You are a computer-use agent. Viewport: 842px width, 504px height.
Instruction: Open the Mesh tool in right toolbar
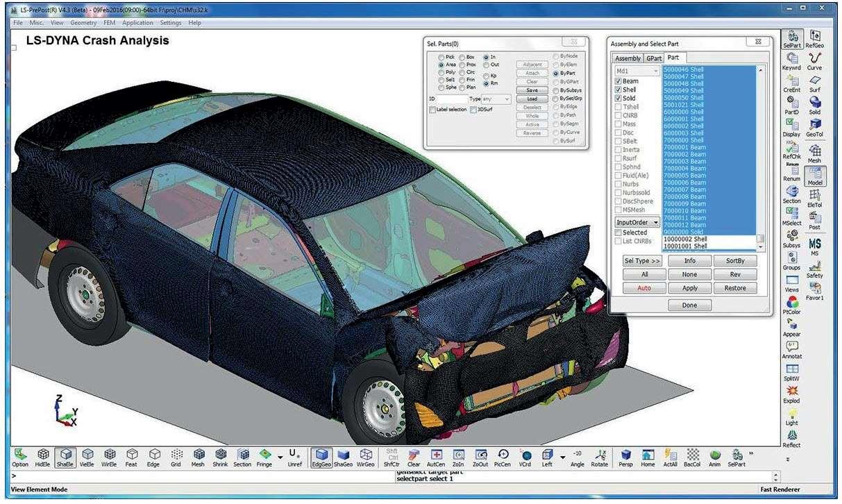point(815,154)
